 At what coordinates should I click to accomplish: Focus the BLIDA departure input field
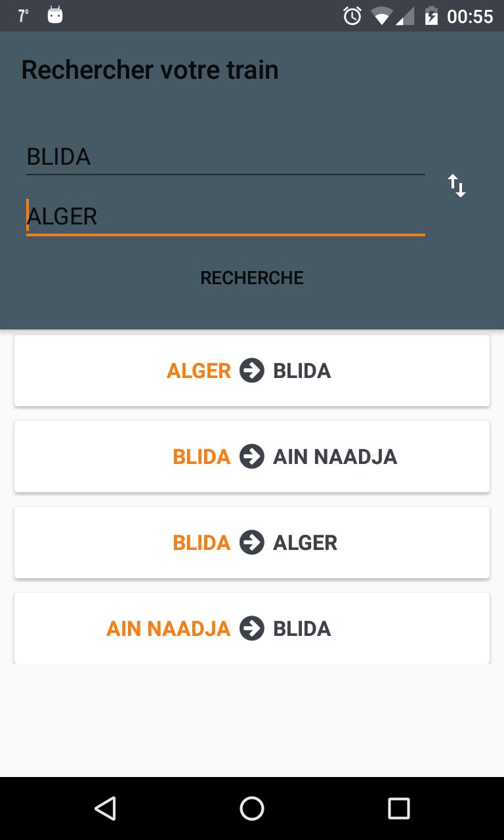coord(225,157)
